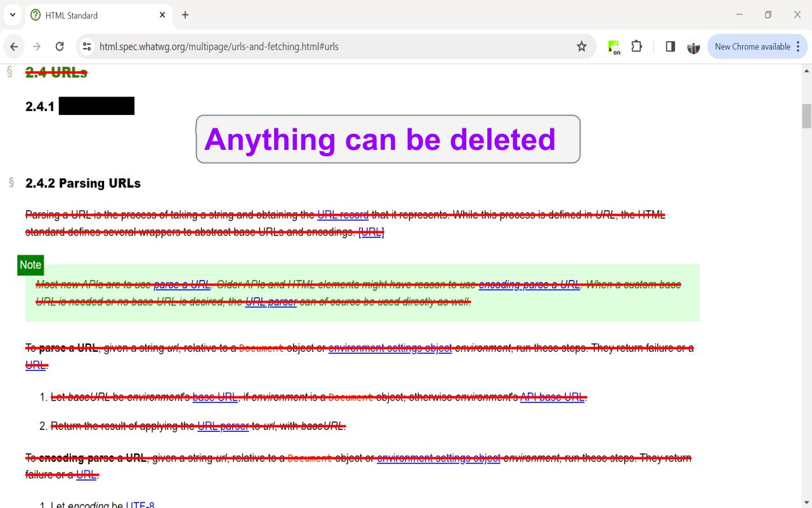The height and width of the screenshot is (508, 812).
Task: Click the vertical scrollbar thumb
Action: pyautogui.click(x=807, y=116)
